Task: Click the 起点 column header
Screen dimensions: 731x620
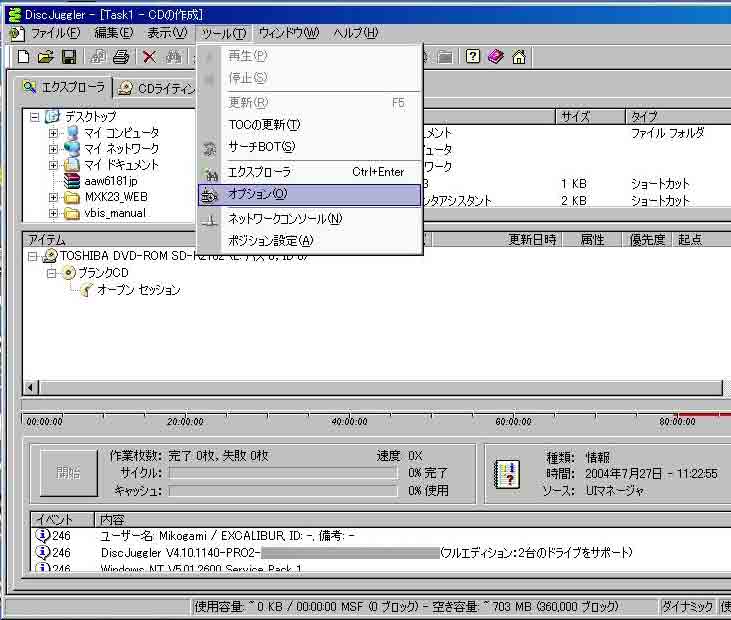Action: (x=701, y=240)
